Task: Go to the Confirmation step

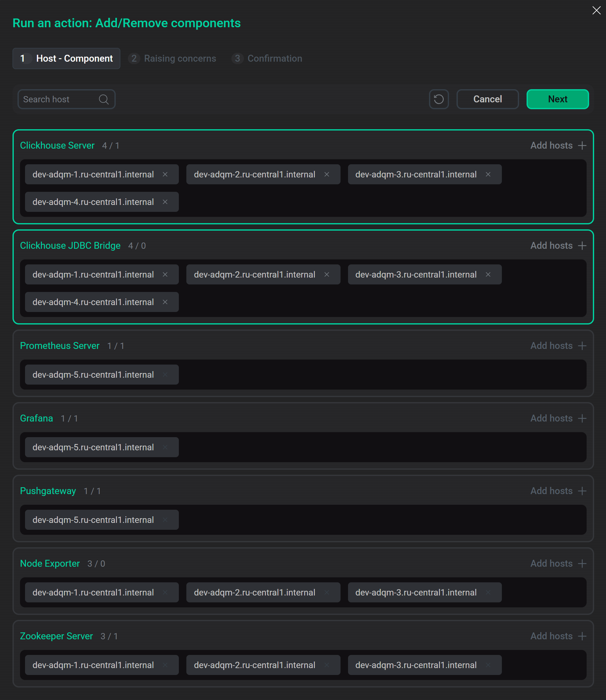Action: point(267,59)
